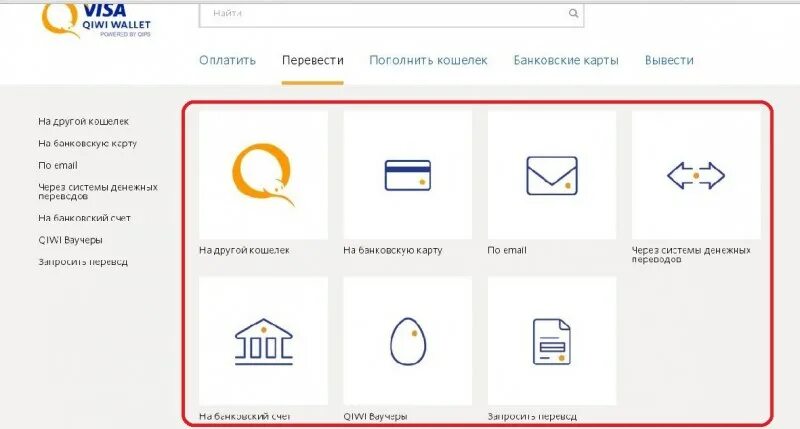Focus the Найти search field
This screenshot has height=429, width=800.
point(391,14)
